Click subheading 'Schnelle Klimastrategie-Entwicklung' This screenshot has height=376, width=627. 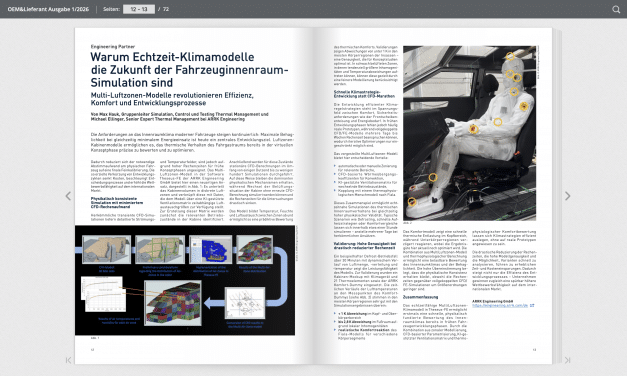364,94
